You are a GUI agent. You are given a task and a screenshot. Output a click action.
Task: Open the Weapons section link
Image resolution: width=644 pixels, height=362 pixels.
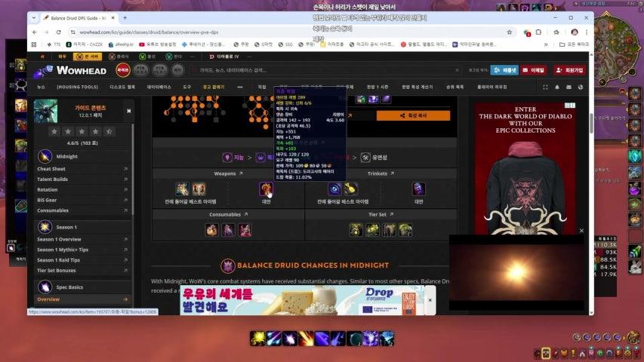(x=228, y=173)
